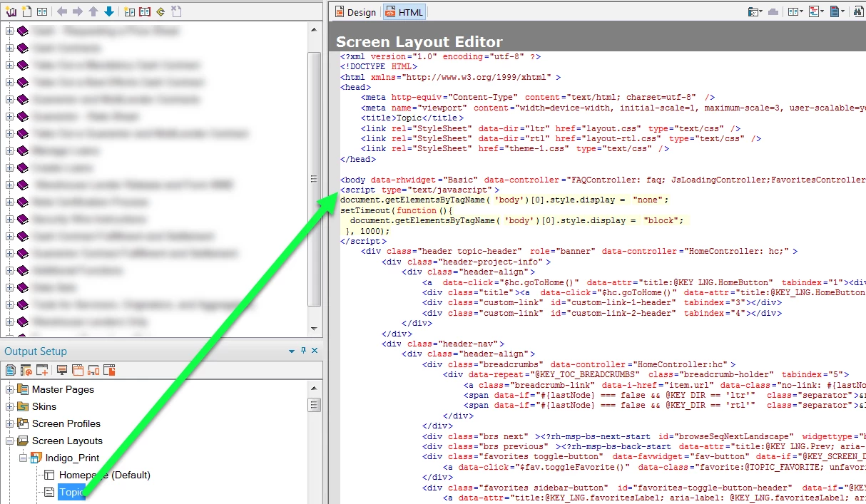Click the first Output Setup toolbar document icon
The height and width of the screenshot is (504, 866).
tap(11, 370)
